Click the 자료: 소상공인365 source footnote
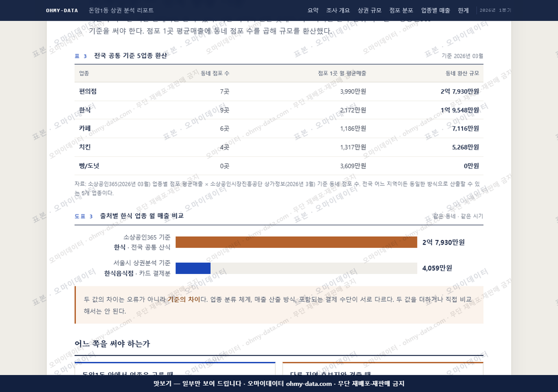Viewport: 558px width, 392px height. [277, 188]
